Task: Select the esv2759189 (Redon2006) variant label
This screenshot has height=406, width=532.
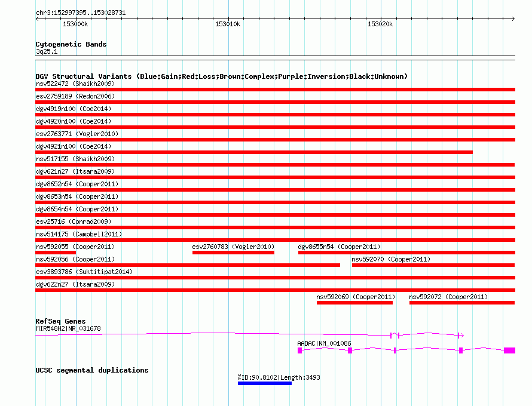Action: point(75,96)
